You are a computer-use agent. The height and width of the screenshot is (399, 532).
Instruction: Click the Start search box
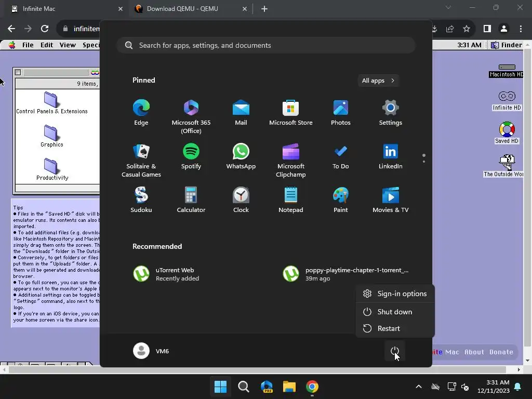266,46
